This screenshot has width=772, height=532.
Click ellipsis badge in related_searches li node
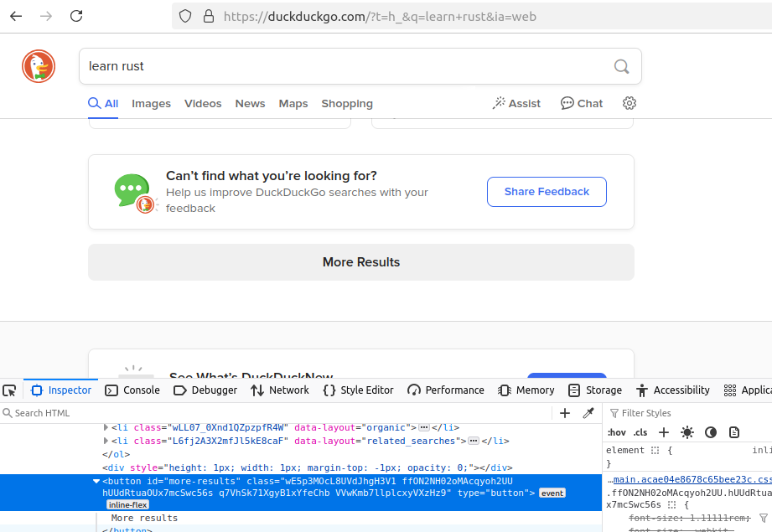coord(474,441)
